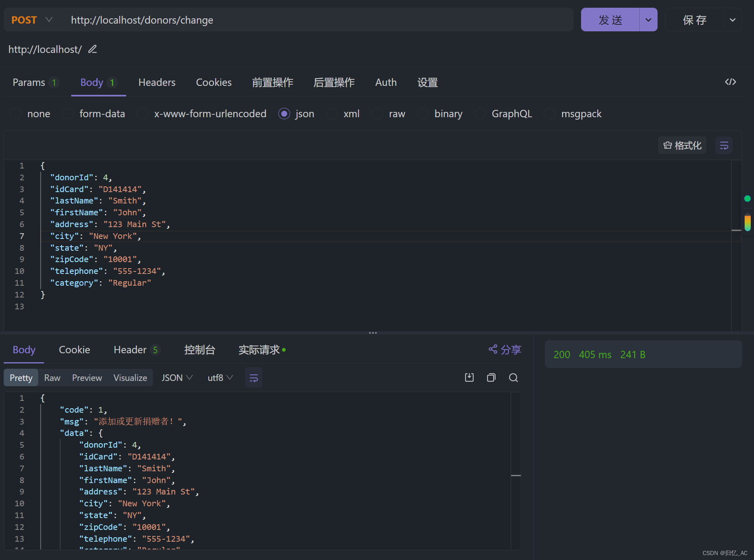Click the pencil edit icon beside http://localhost/
754x560 pixels.
coord(93,49)
